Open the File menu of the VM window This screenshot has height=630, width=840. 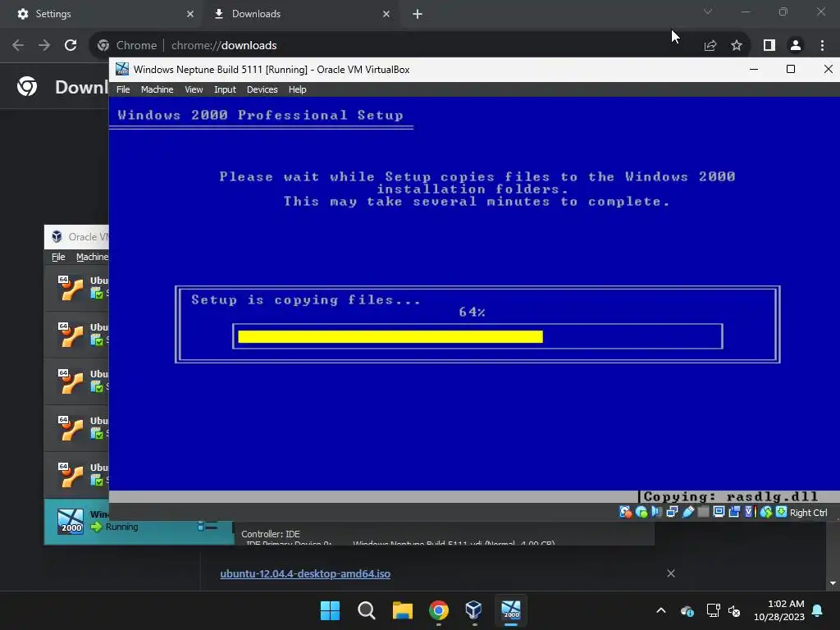123,89
